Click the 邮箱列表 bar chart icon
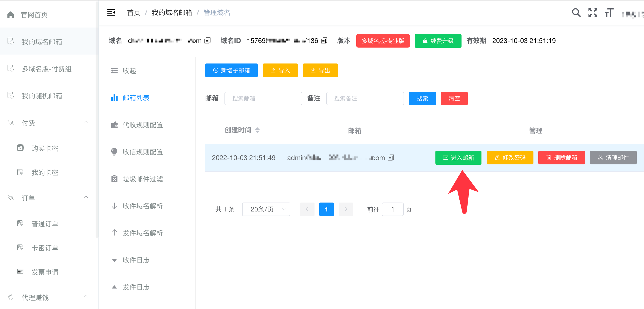Screen dimensions: 644x309 click(114, 98)
